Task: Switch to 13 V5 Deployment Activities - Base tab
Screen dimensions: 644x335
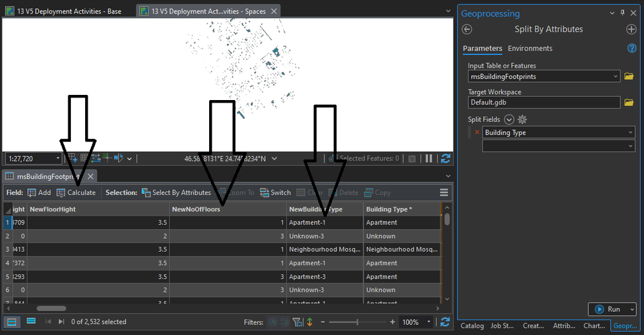Action: point(64,11)
